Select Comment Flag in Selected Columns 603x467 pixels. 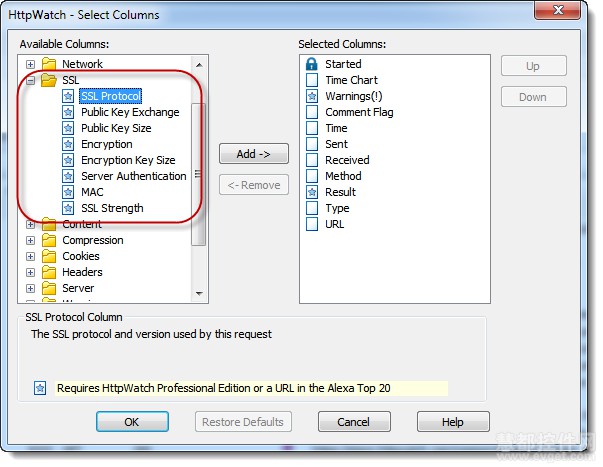point(359,112)
